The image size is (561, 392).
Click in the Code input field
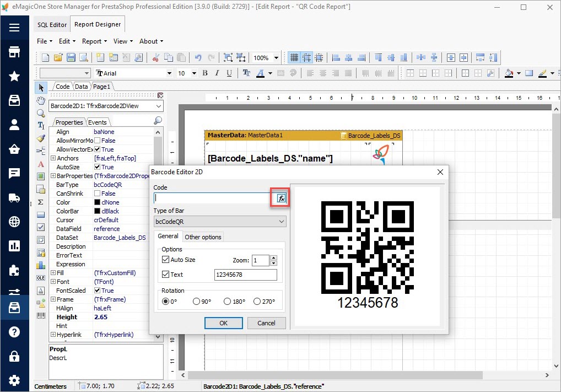point(215,198)
